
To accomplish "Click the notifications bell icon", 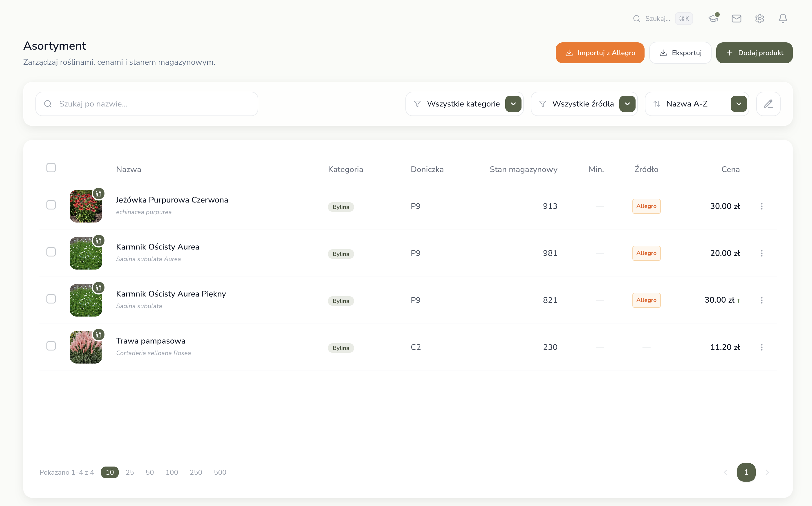I will (783, 18).
